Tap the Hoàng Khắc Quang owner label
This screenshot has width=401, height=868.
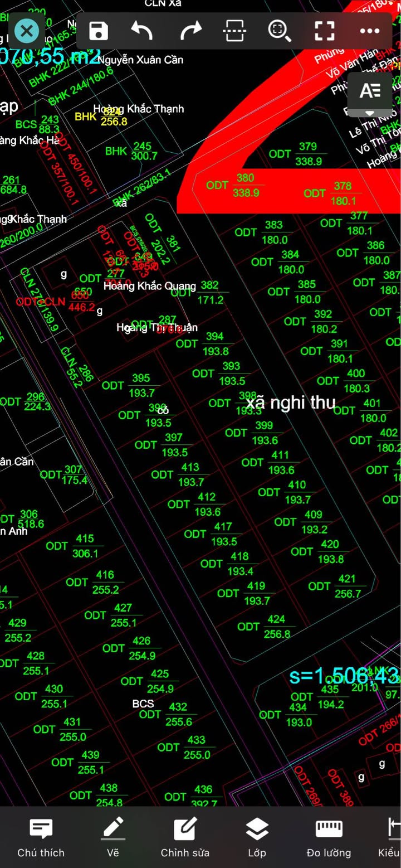150,286
